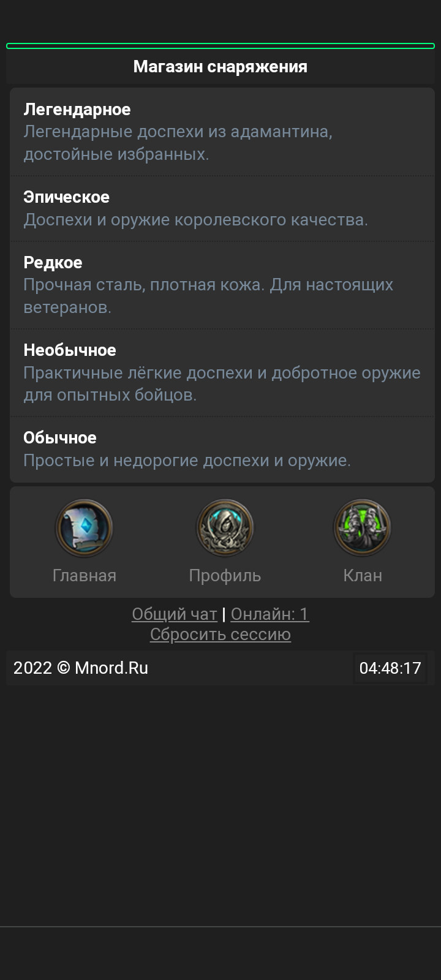This screenshot has height=980, width=441.
Task: Click the Сбросить сессию link
Action: (x=221, y=634)
